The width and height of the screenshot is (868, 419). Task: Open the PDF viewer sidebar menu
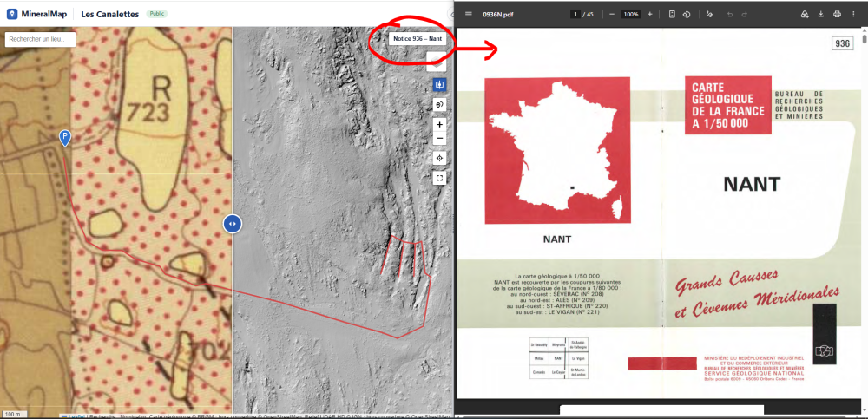point(469,15)
